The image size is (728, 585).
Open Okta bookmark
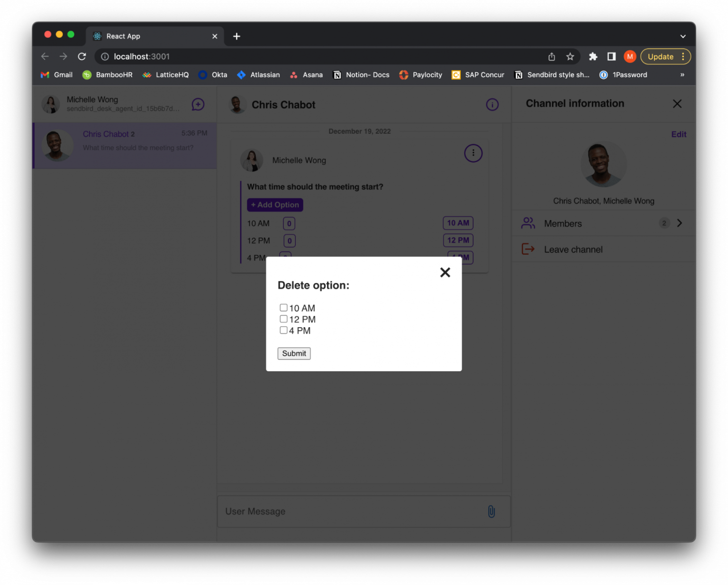click(x=213, y=75)
